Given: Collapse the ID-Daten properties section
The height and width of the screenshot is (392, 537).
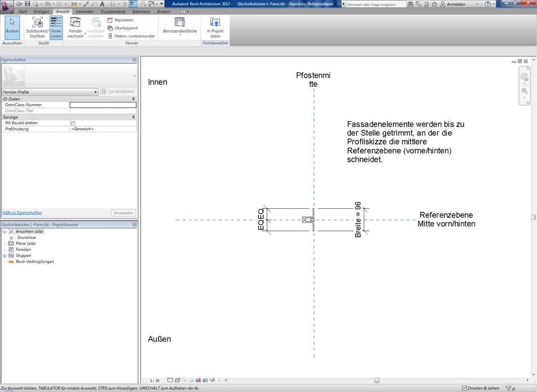Looking at the screenshot, I should (x=133, y=99).
